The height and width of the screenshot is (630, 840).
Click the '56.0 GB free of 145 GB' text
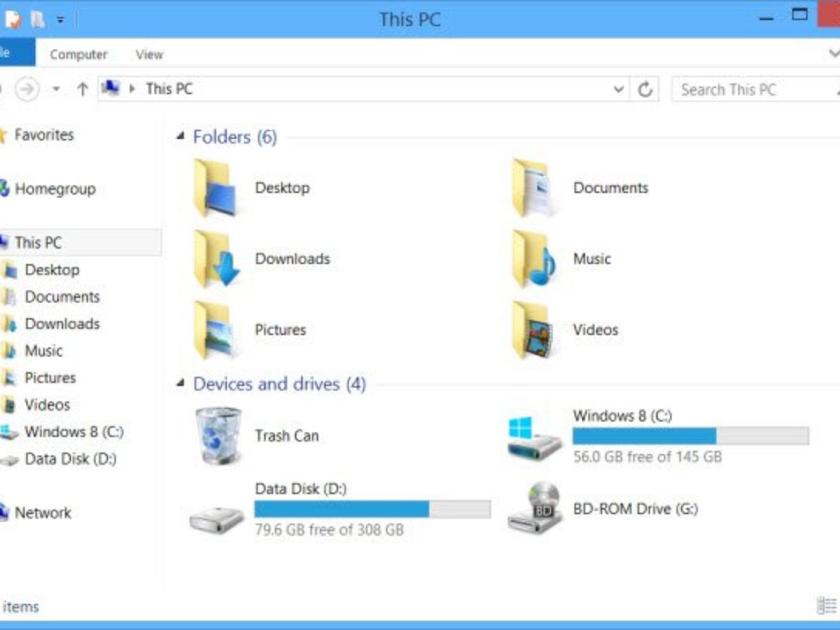point(647,457)
